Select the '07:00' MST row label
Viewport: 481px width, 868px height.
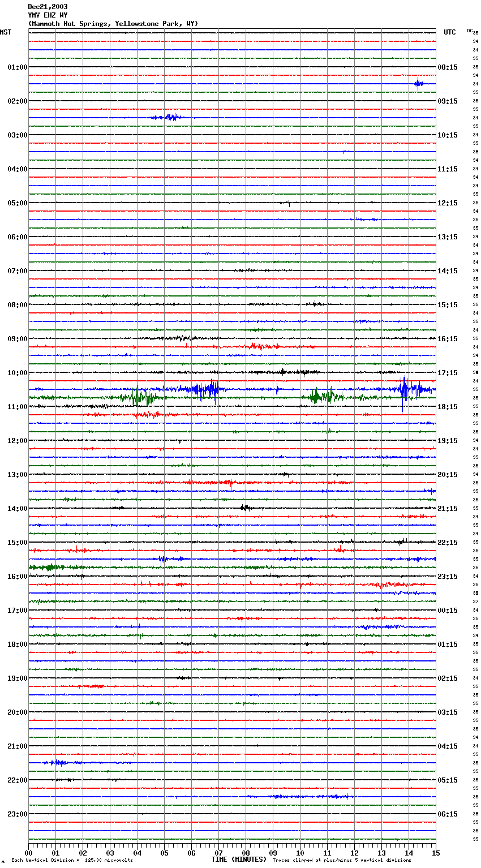pos(17,271)
